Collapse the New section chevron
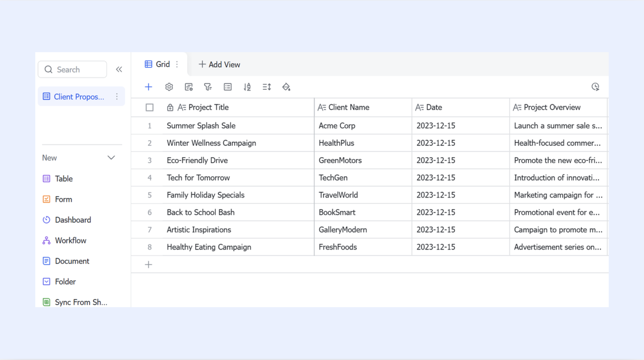The image size is (644, 360). (x=111, y=158)
